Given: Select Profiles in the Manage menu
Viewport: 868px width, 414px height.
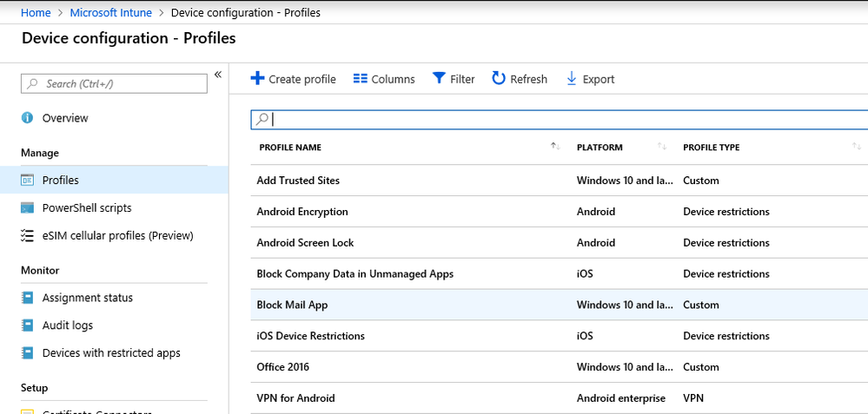Looking at the screenshot, I should pyautogui.click(x=60, y=181).
